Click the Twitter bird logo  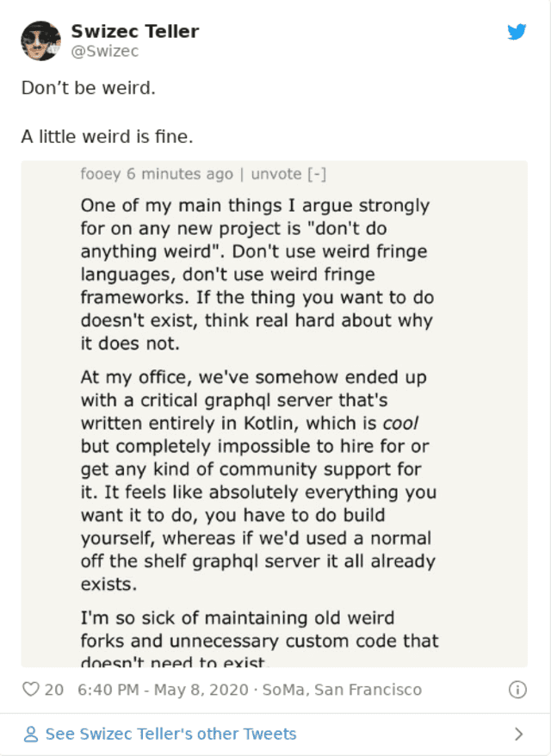pyautogui.click(x=517, y=33)
